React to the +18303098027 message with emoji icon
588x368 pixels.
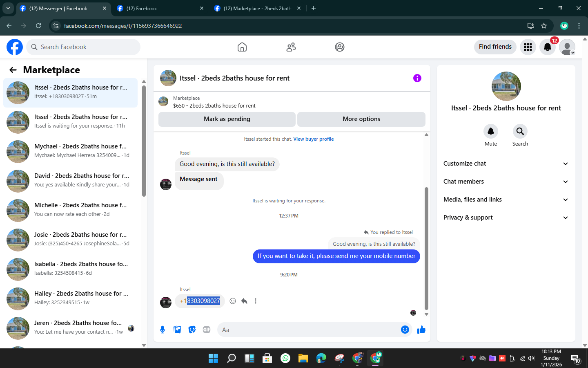(233, 301)
